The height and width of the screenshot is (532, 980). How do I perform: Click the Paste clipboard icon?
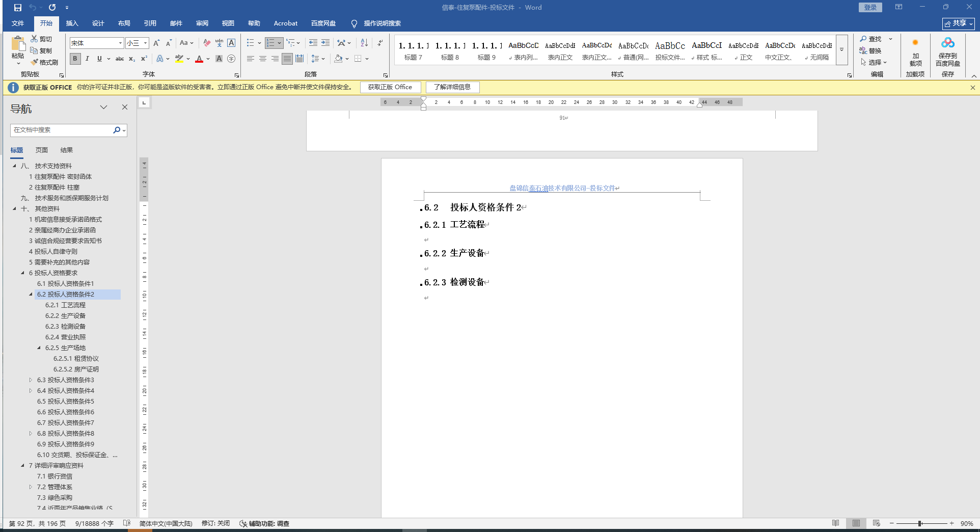click(18, 44)
